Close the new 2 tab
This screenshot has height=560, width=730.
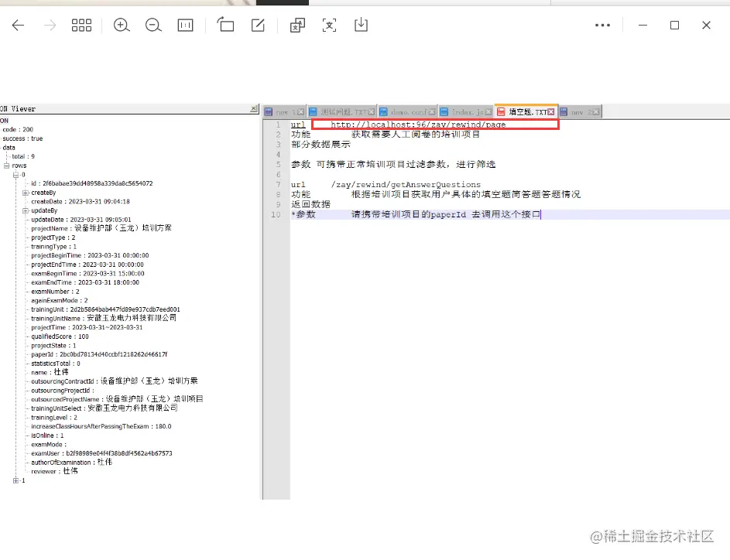(x=596, y=112)
